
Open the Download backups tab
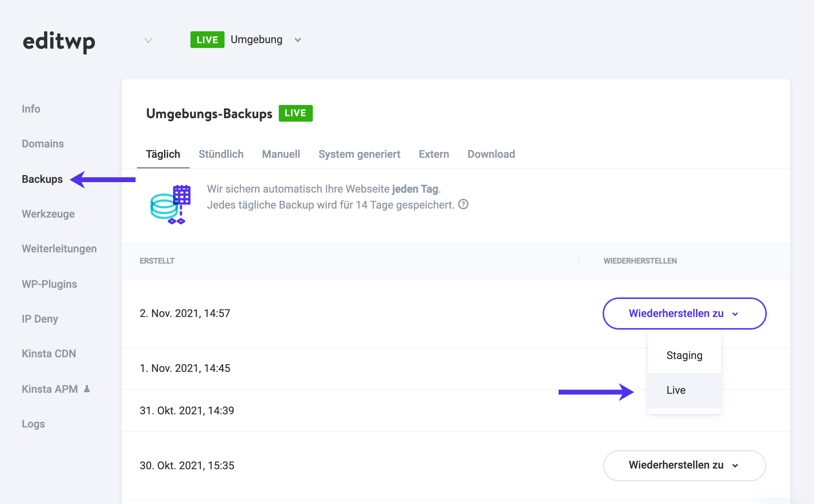(491, 154)
